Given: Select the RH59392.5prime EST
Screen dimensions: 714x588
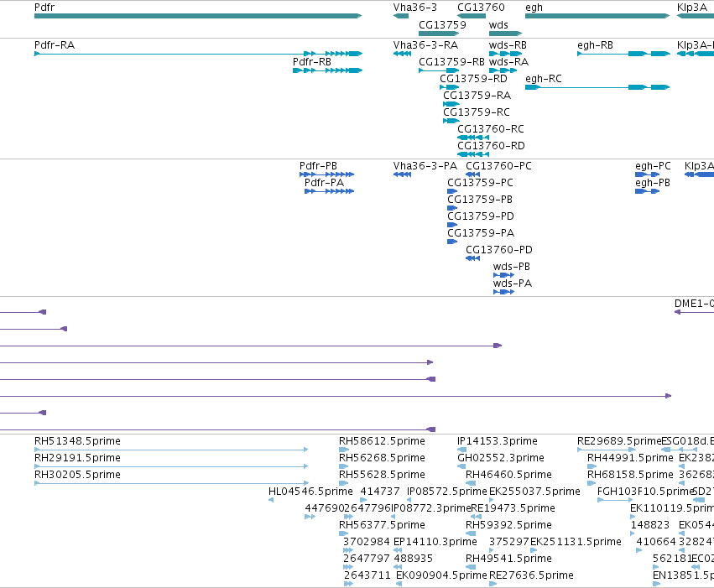Looking at the screenshot, I should coord(471,533).
